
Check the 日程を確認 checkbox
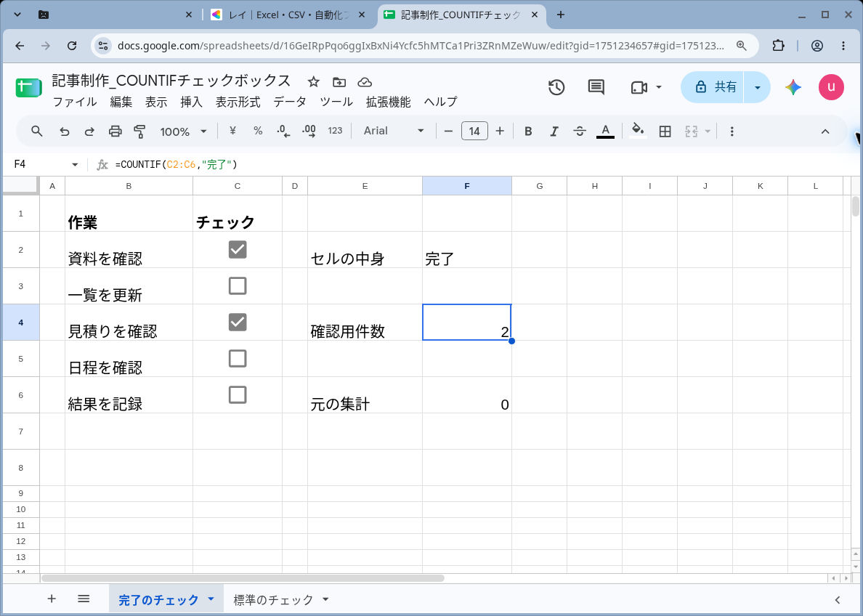tap(238, 358)
